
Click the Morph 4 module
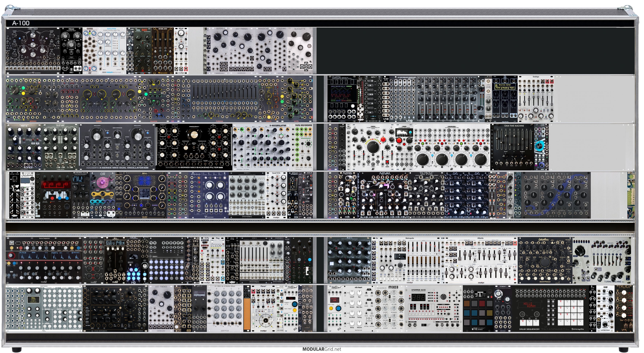click(x=247, y=195)
